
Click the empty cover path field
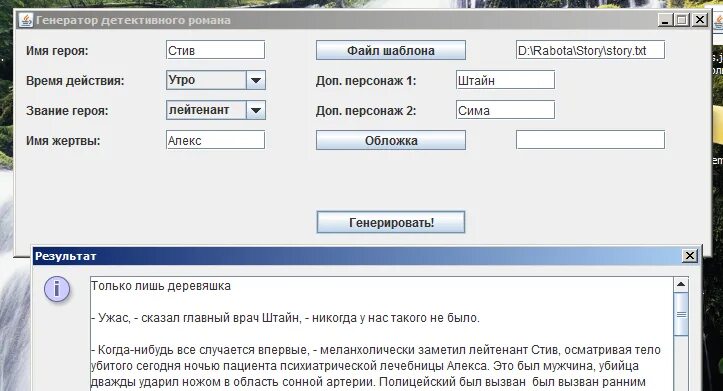(590, 140)
